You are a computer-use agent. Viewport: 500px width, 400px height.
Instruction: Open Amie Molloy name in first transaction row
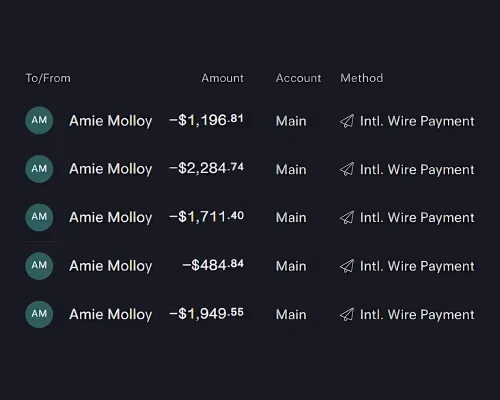point(111,121)
